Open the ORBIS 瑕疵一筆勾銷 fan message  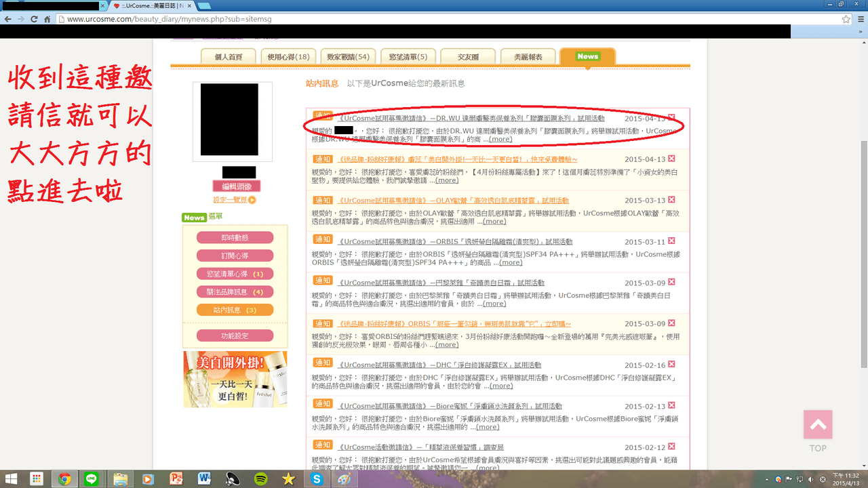pos(454,324)
